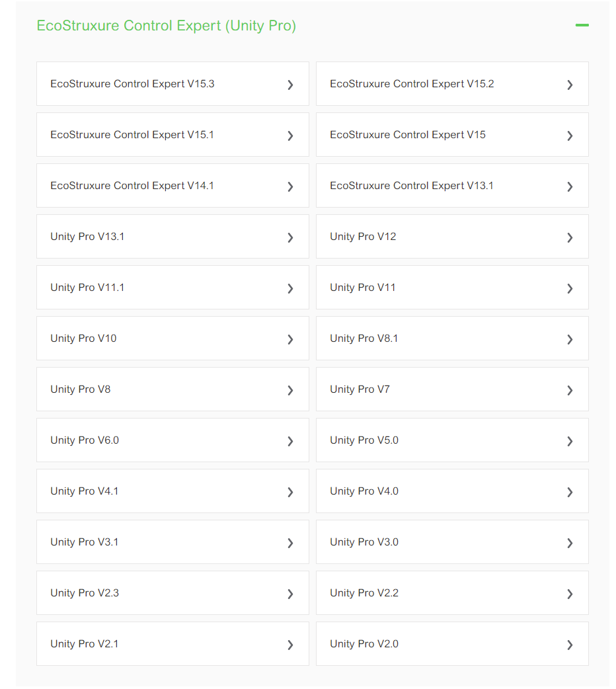Select Unity Pro V11.1
This screenshot has height=689, width=616.
pos(87,288)
